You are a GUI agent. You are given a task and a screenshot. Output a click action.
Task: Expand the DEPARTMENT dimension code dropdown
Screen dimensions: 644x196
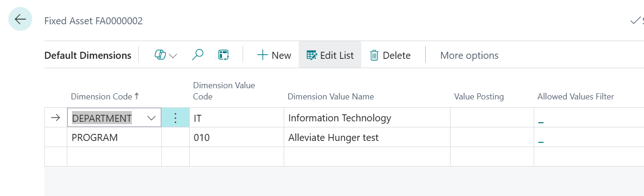pos(151,118)
